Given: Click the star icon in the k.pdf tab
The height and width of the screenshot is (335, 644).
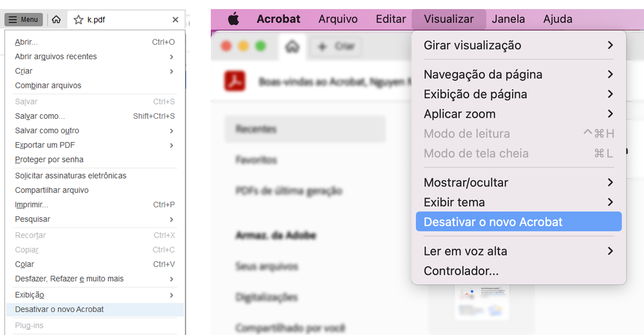Looking at the screenshot, I should click(78, 20).
